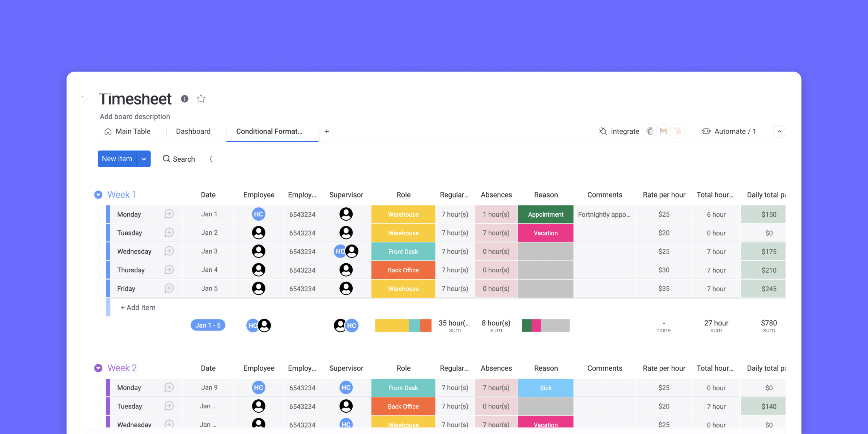Click the Week 1 group collapse arrow
Screen dimensions: 868x434
click(x=98, y=194)
